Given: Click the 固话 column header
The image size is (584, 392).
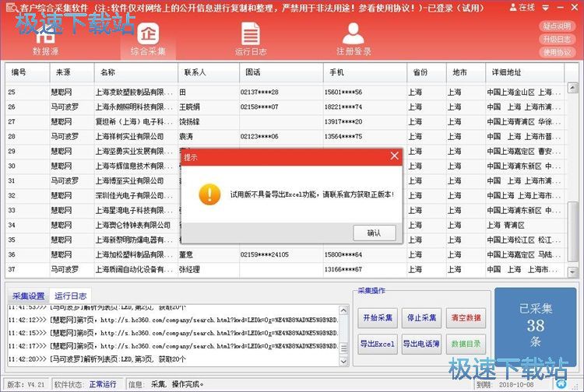Looking at the screenshot, I should tap(281, 72).
